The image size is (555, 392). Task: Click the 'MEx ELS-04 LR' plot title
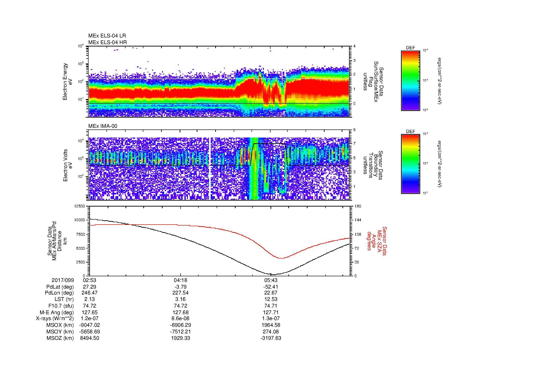pyautogui.click(x=107, y=36)
